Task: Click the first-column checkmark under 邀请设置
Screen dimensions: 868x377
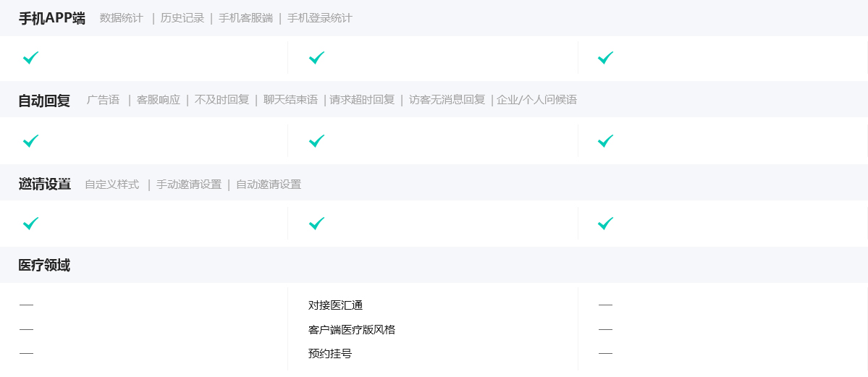Action: 30,224
